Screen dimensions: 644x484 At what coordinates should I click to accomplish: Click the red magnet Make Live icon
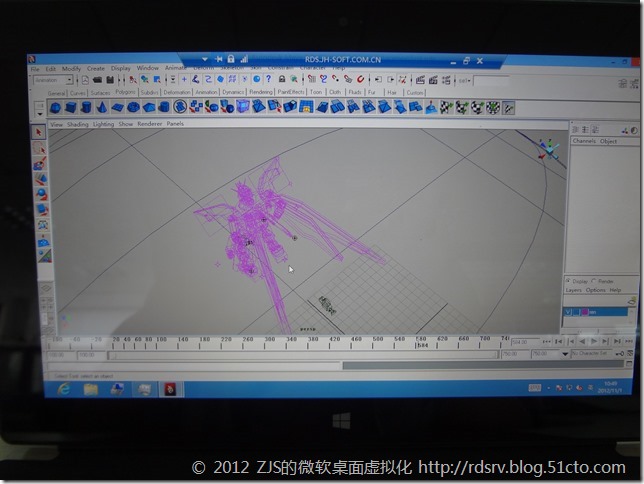[361, 79]
